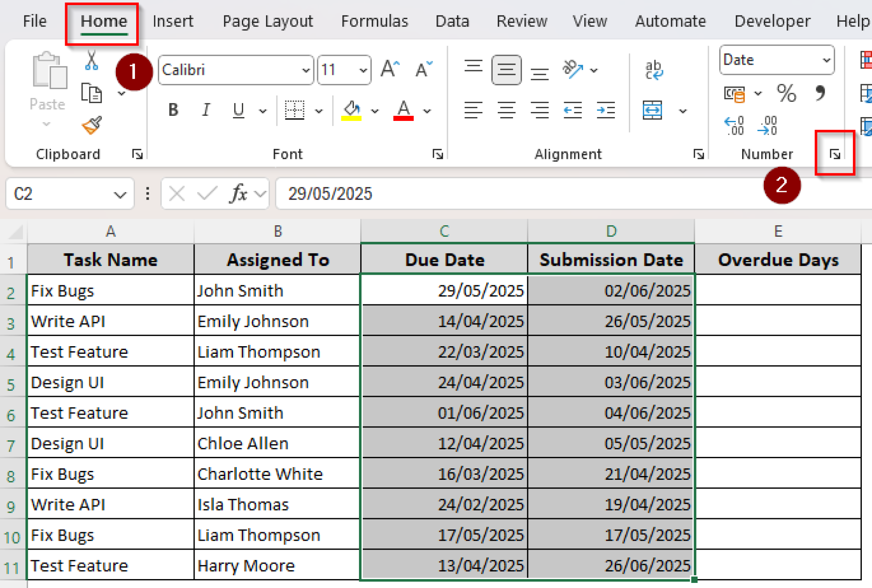
Task: Expand the Name Box dropdown arrow
Action: pos(120,195)
